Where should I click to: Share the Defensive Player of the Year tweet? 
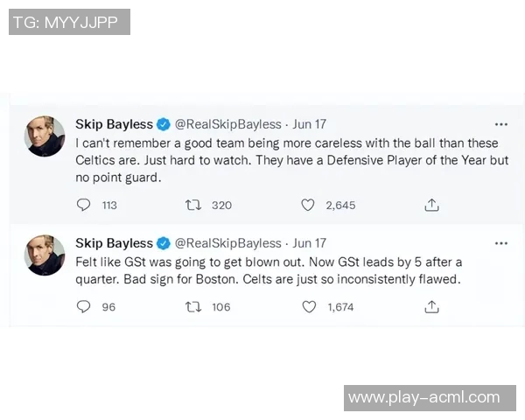pos(431,205)
